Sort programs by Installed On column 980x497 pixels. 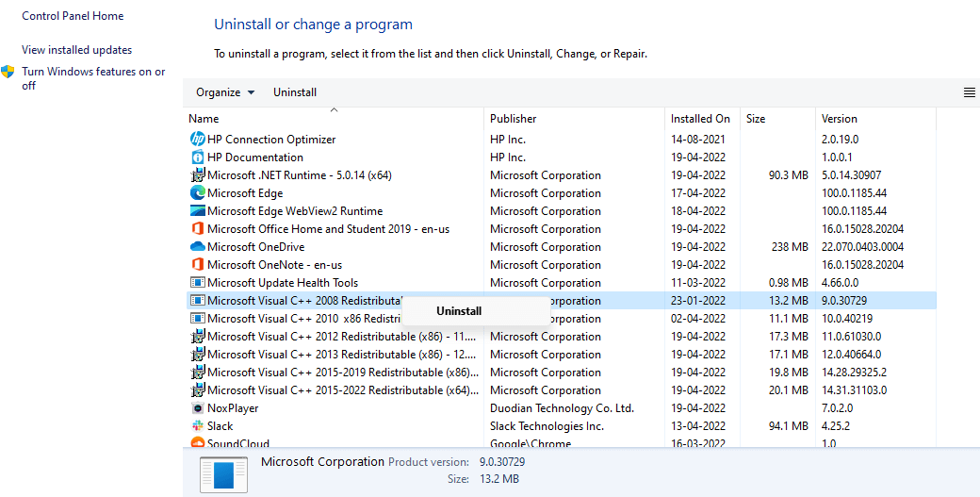pyautogui.click(x=700, y=119)
